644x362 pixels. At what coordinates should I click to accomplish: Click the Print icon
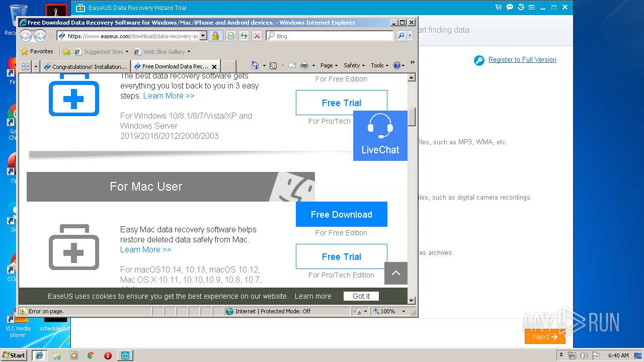304,65
